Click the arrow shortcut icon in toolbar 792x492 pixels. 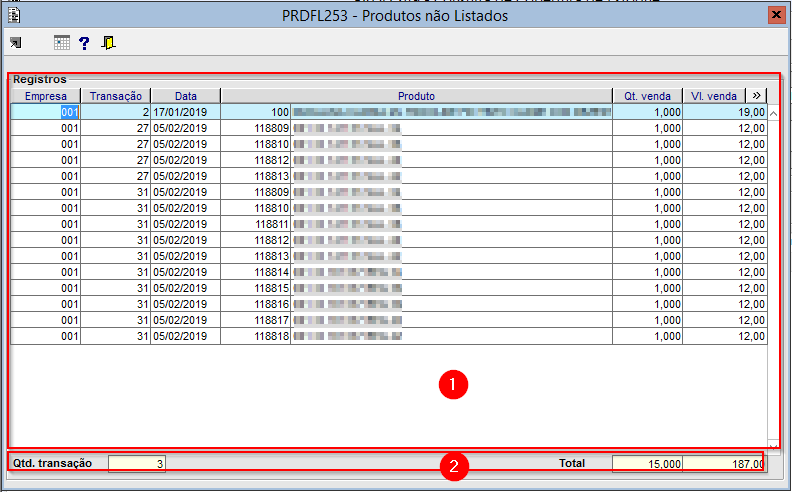tap(16, 43)
